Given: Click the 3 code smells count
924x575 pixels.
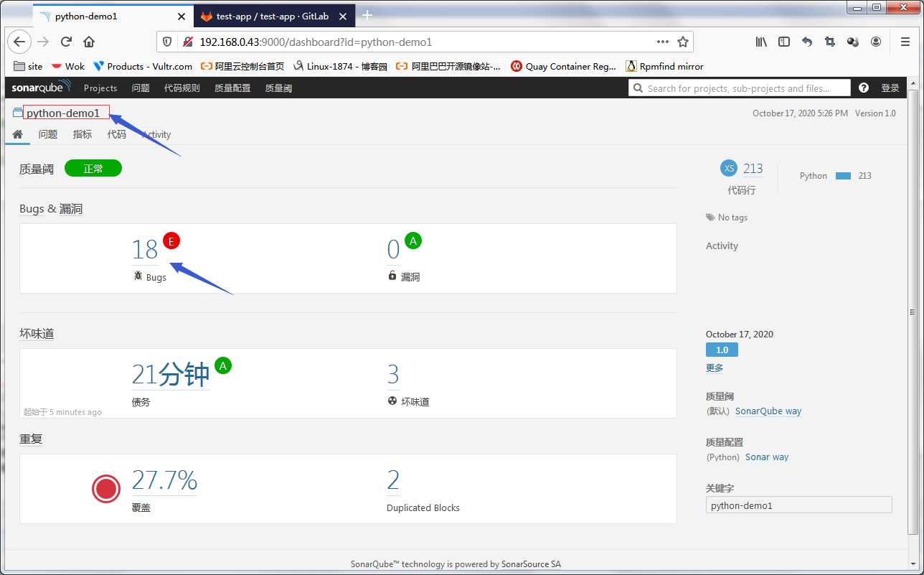Looking at the screenshot, I should point(393,375).
